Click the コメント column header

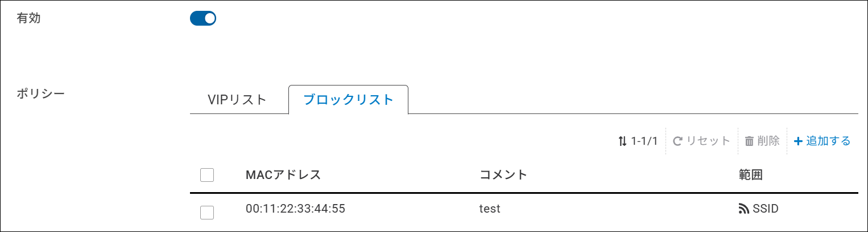point(503,174)
